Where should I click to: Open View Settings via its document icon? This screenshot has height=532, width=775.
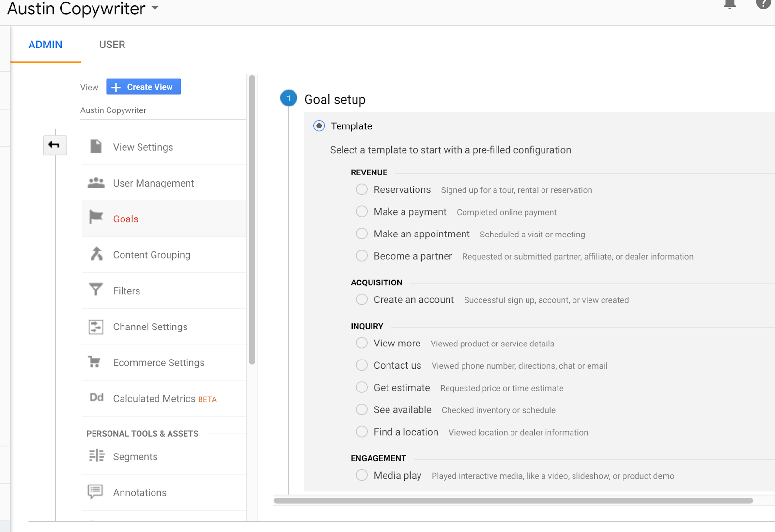(x=96, y=145)
